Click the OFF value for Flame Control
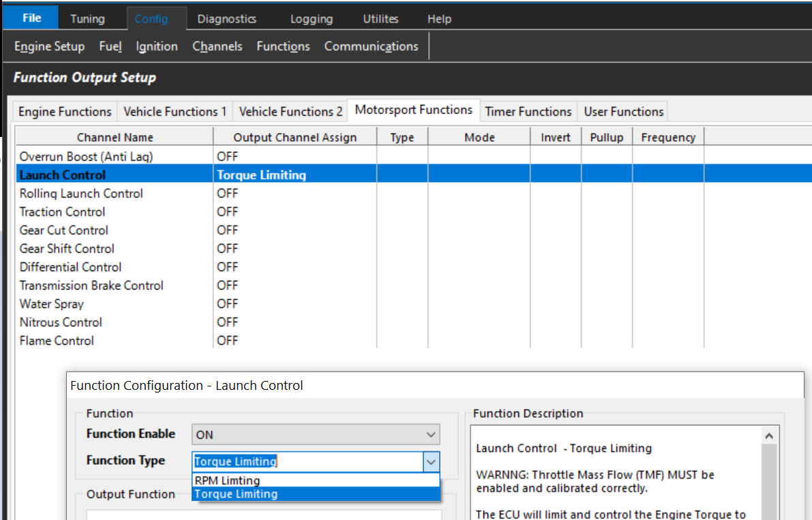This screenshot has width=812, height=520. pyautogui.click(x=227, y=341)
